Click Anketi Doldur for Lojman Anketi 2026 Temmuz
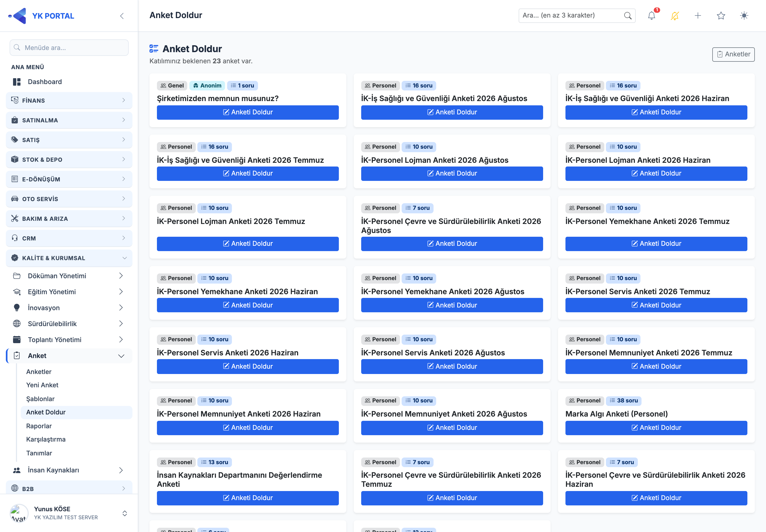The width and height of the screenshot is (766, 532). [x=248, y=244]
